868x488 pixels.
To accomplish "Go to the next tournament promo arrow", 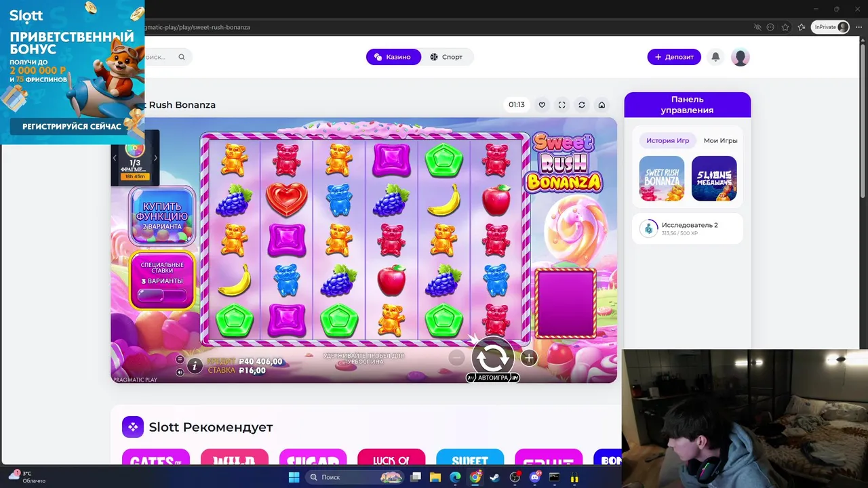I will (x=155, y=158).
